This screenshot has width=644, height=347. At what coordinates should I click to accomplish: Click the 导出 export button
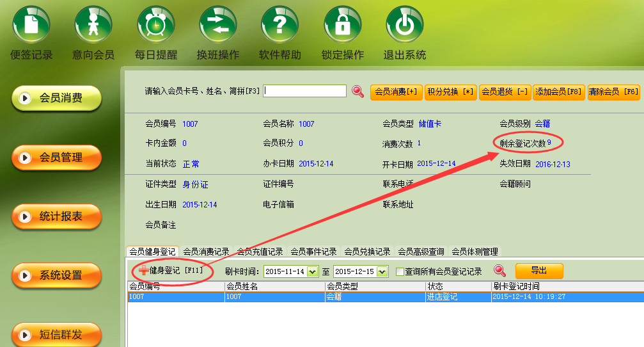[539, 271]
